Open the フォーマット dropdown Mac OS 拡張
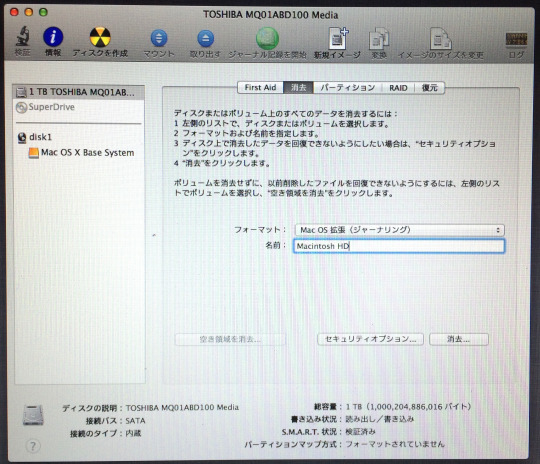Viewport: 540px width, 464px height. pyautogui.click(x=400, y=230)
